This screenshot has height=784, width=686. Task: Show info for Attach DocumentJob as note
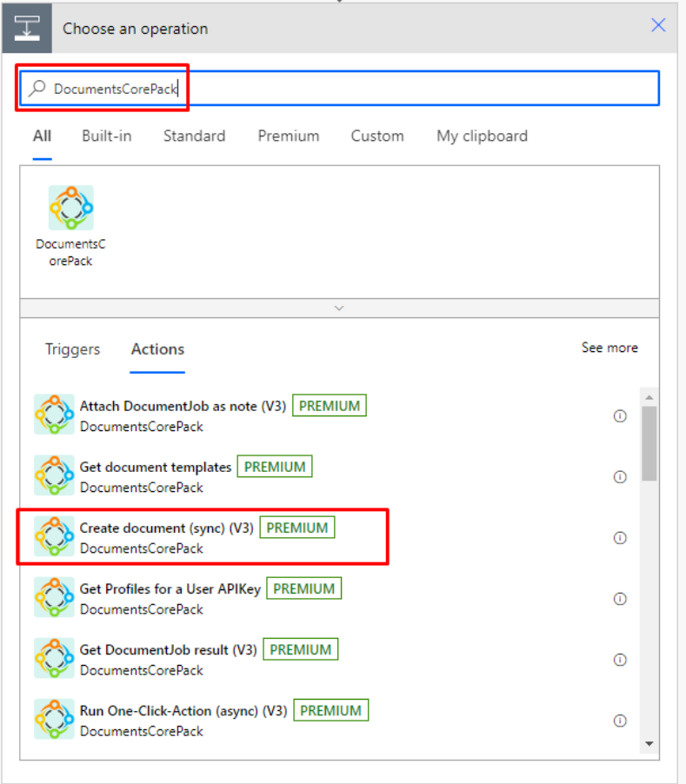[x=620, y=416]
